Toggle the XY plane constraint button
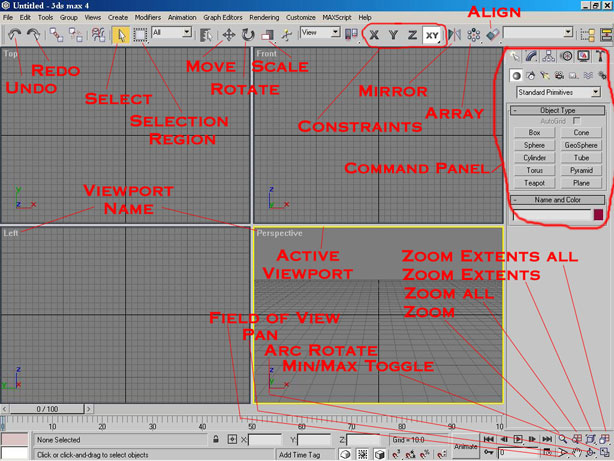 click(x=432, y=35)
